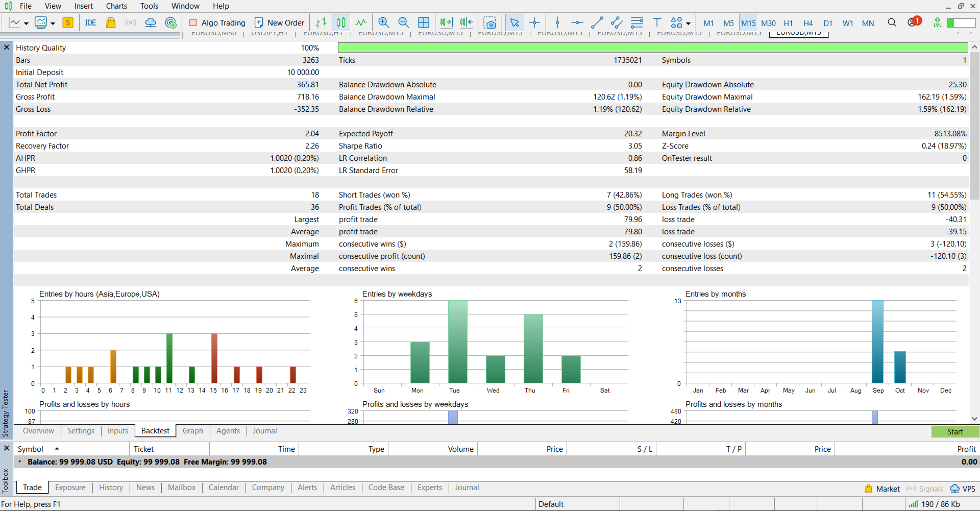
Task: Switch to the H4 timeframe
Action: tap(808, 23)
